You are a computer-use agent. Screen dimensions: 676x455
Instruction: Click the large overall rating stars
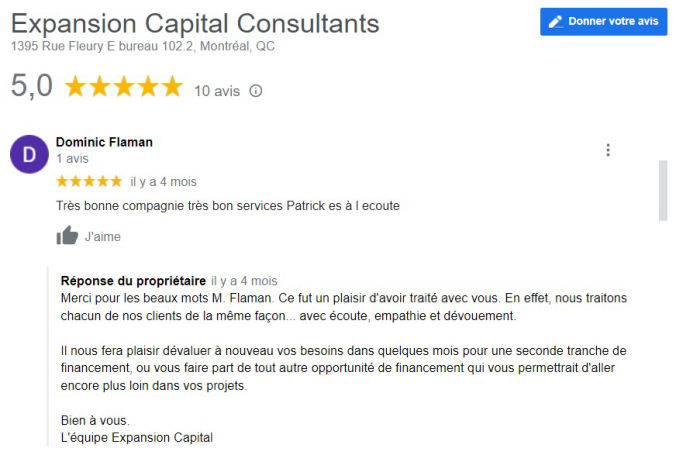pos(124,88)
